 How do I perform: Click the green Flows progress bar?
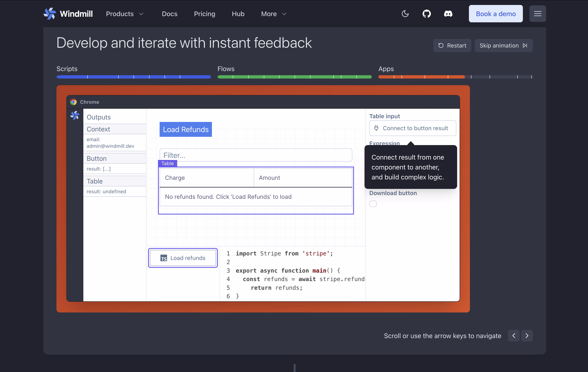pos(294,77)
